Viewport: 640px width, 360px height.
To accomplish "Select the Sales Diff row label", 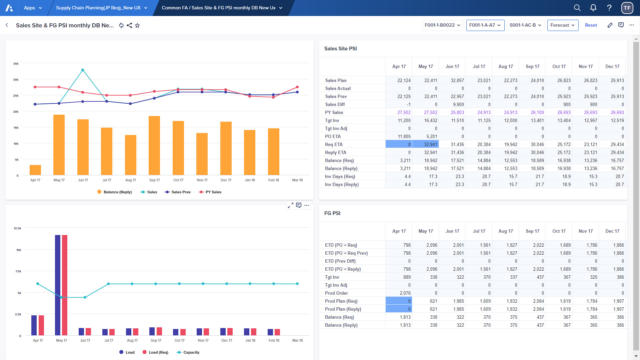I will pyautogui.click(x=336, y=104).
